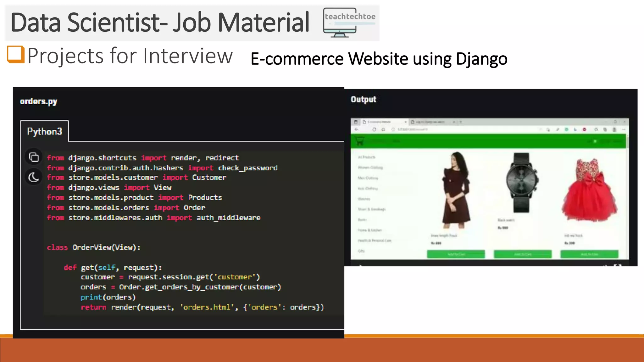Add the kid red frock to cart
The height and width of the screenshot is (362, 644).
pyautogui.click(x=589, y=254)
